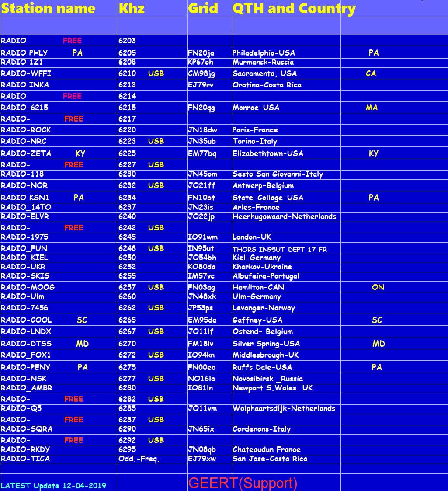Select the RADIO-ROCK station name
Screen dimensions: 448x491
coord(26,130)
